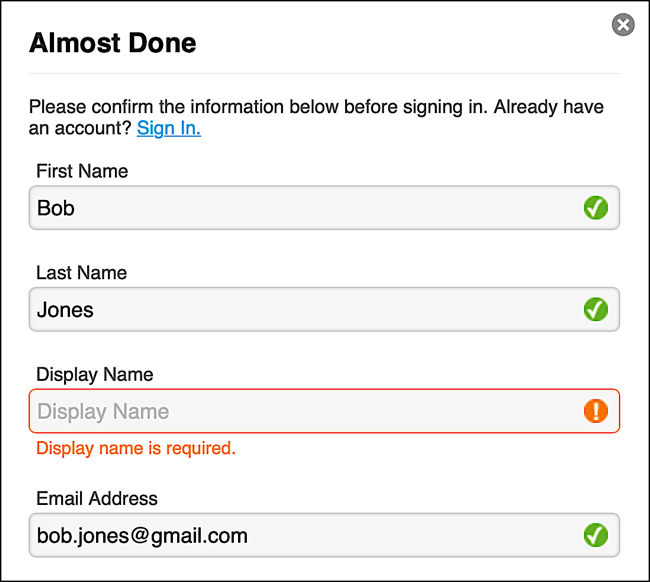The height and width of the screenshot is (582, 650).
Task: Click the Almost Done heading
Action: (112, 43)
